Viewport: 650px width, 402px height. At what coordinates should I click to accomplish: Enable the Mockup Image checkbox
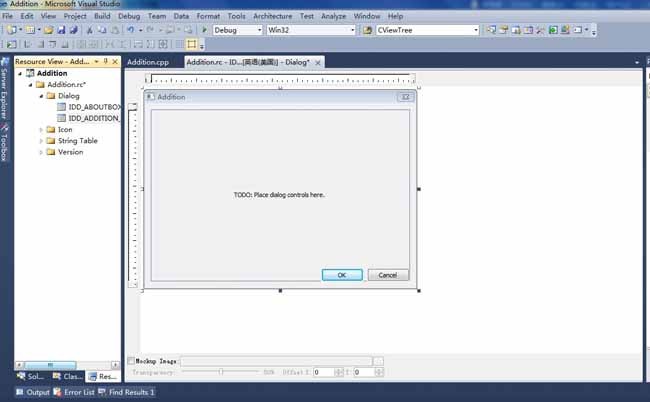click(x=131, y=361)
